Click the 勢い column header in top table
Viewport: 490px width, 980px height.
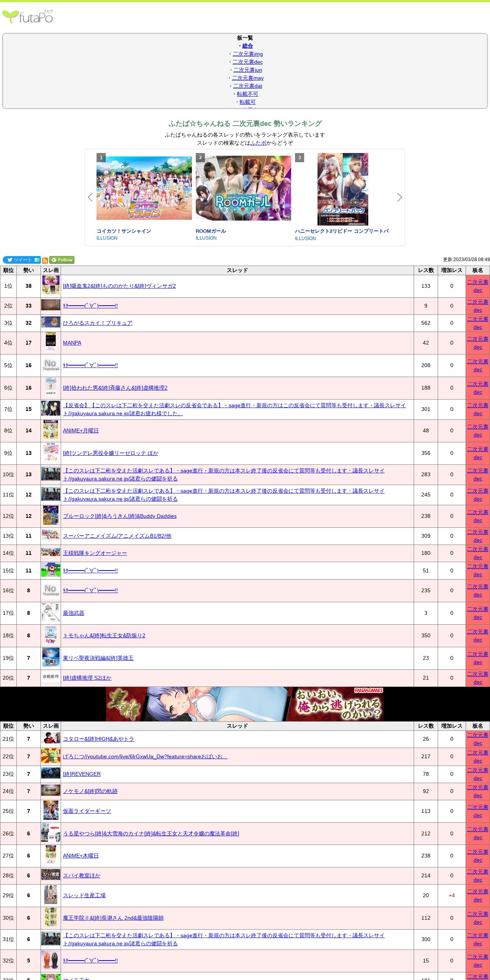[29, 270]
